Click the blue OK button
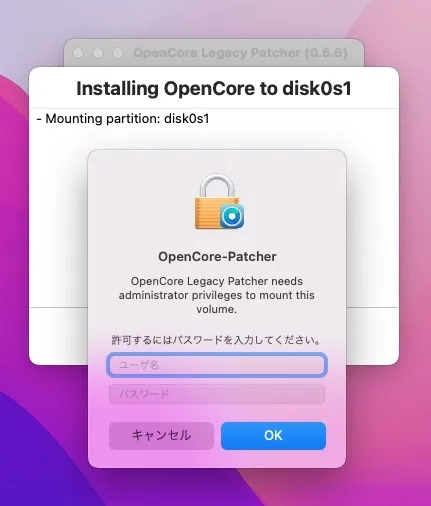This screenshot has height=506, width=431. click(273, 436)
